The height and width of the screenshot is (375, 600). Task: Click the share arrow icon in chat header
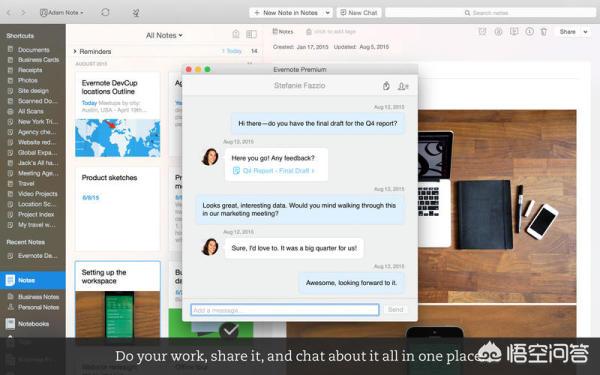click(386, 86)
